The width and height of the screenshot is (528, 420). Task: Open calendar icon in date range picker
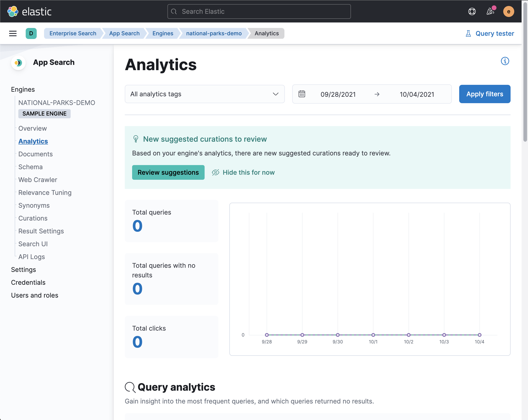click(x=302, y=94)
